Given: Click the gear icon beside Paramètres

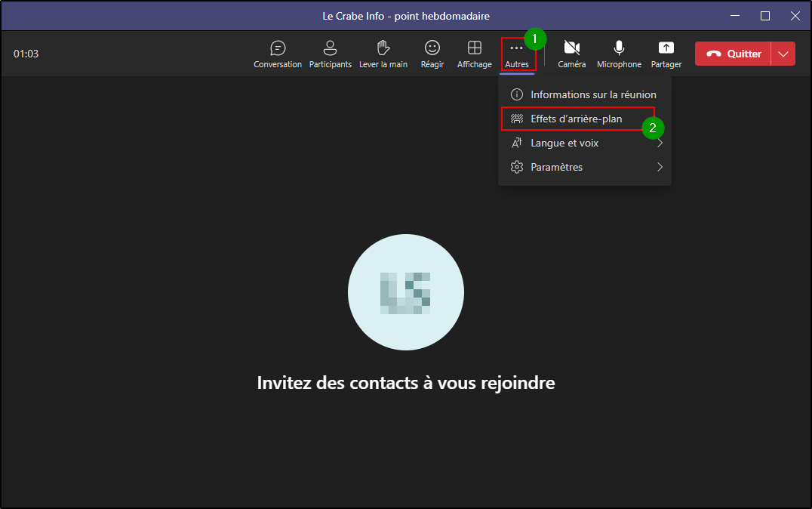Looking at the screenshot, I should (x=517, y=167).
